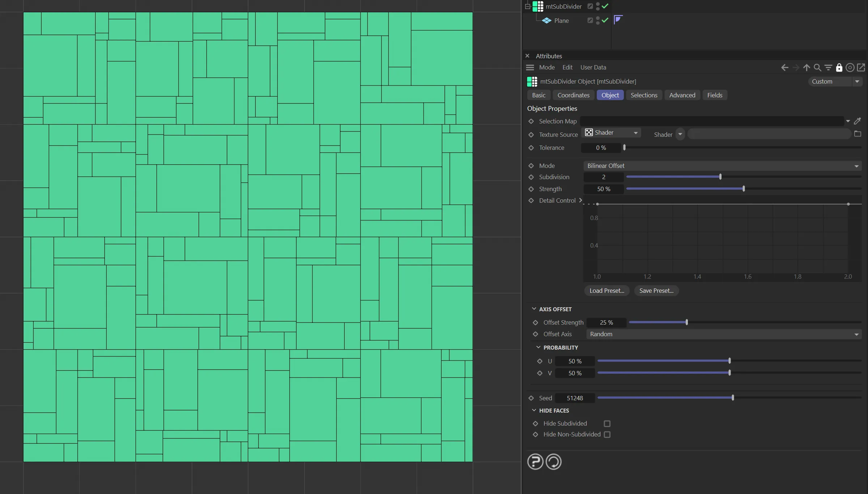Open the Offset Axis Random dropdown
This screenshot has width=868, height=494.
724,334
